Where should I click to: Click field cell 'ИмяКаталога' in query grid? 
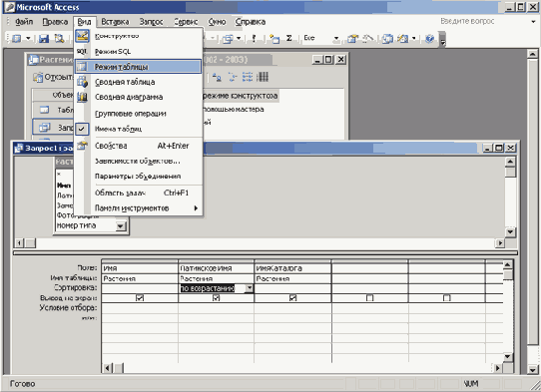[x=292, y=268]
